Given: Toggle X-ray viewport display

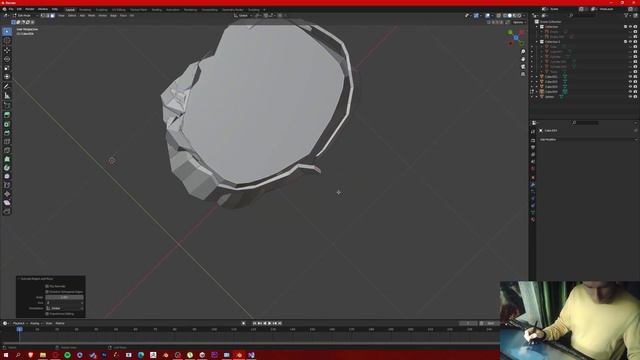Looking at the screenshot, I should (499, 16).
